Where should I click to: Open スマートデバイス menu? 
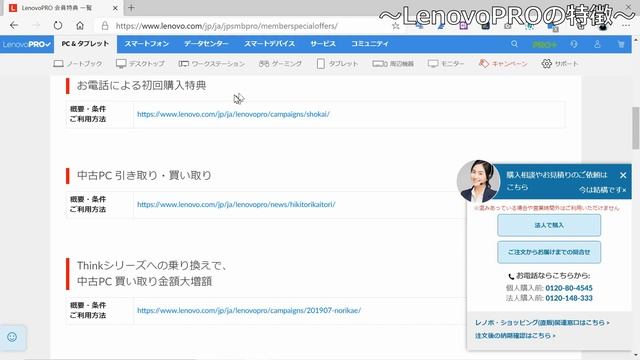click(x=269, y=44)
